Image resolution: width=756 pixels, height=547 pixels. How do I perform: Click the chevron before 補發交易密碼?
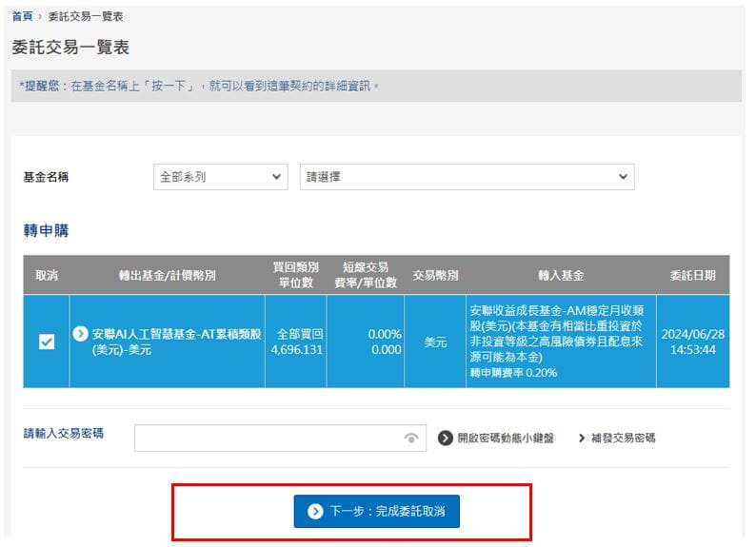pyautogui.click(x=581, y=438)
